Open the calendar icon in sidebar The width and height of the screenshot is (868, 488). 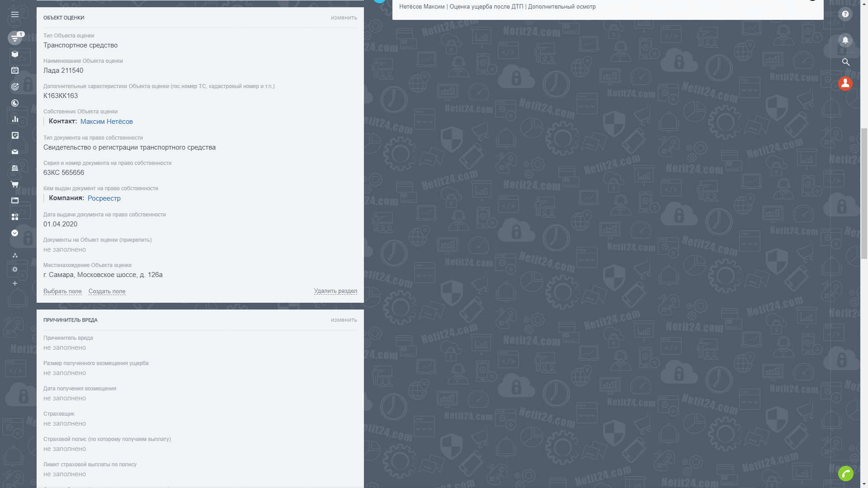[15, 70]
